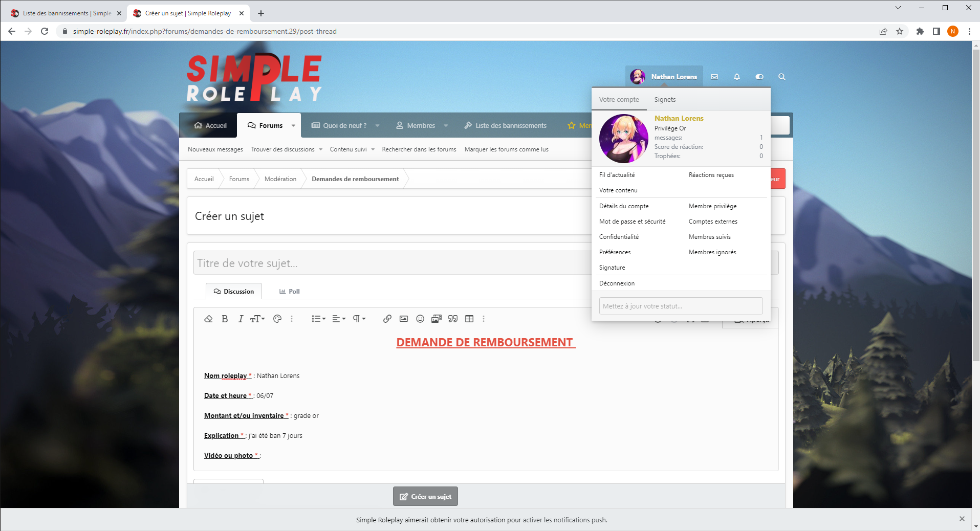The width and height of the screenshot is (980, 531).
Task: Open Mot de passe et sécurité
Action: coord(632,222)
